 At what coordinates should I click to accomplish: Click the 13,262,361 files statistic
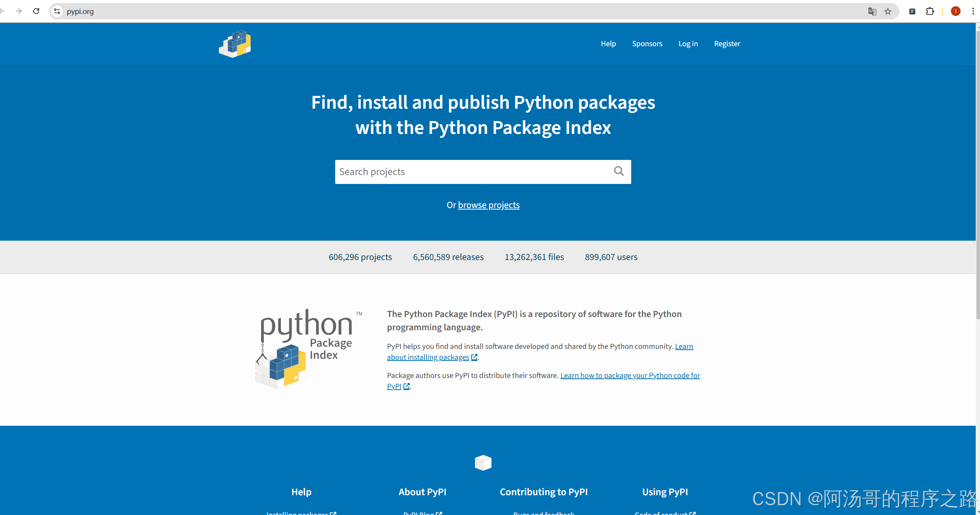pos(534,257)
